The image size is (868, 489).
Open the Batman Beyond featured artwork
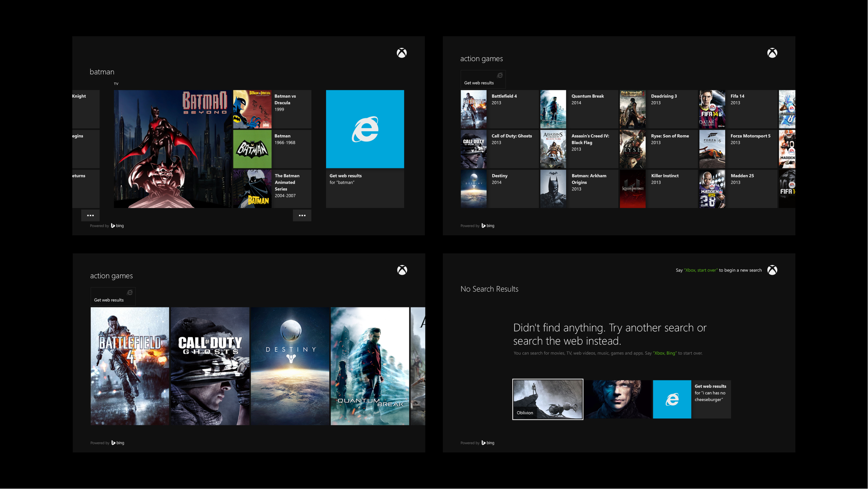pyautogui.click(x=173, y=149)
